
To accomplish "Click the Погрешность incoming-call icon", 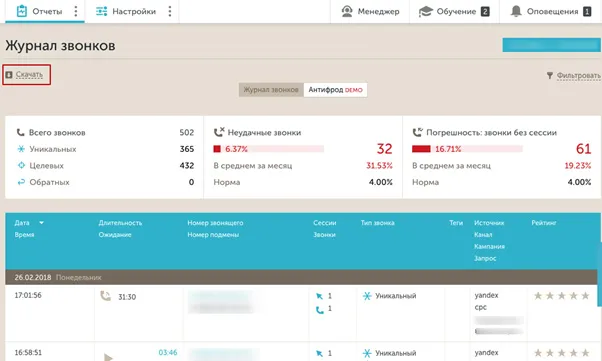I will tap(417, 132).
